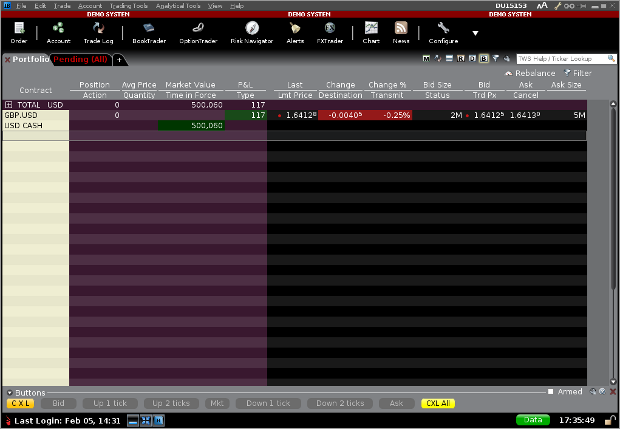Click the font size AA icon
This screenshot has height=429, width=620.
pyautogui.click(x=542, y=6)
